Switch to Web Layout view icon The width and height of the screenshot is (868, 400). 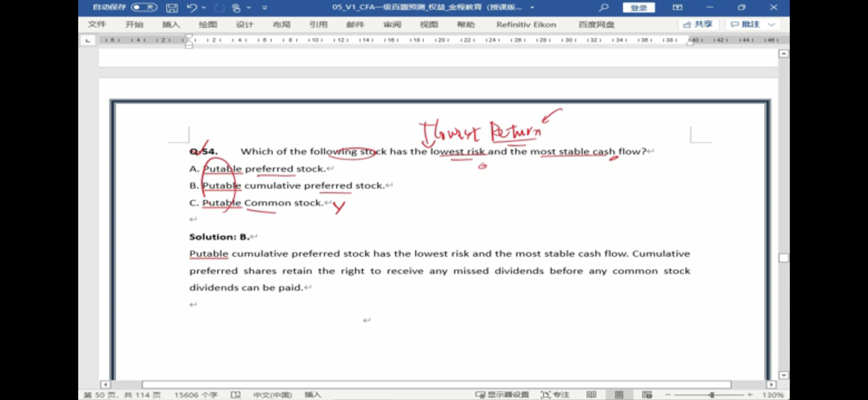click(647, 395)
